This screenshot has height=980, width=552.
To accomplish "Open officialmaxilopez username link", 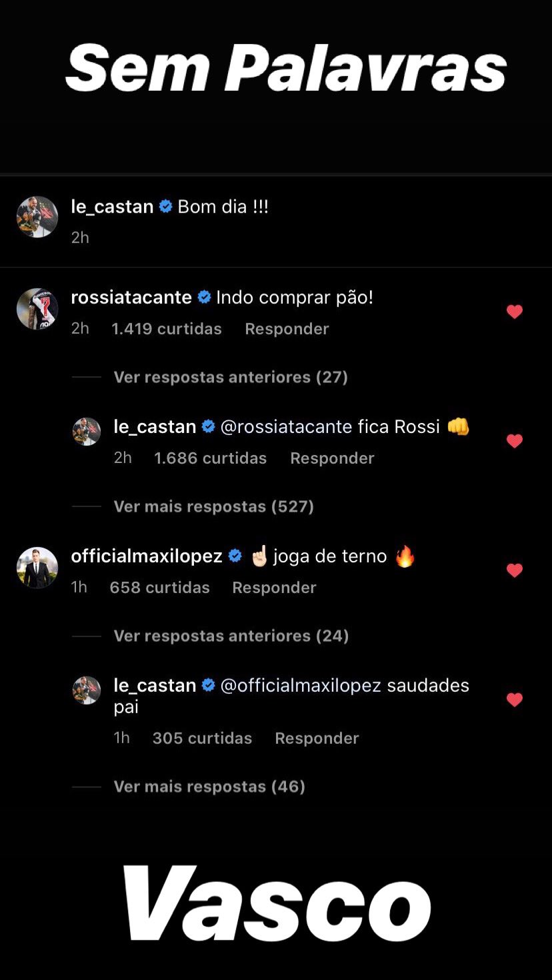I will (147, 556).
